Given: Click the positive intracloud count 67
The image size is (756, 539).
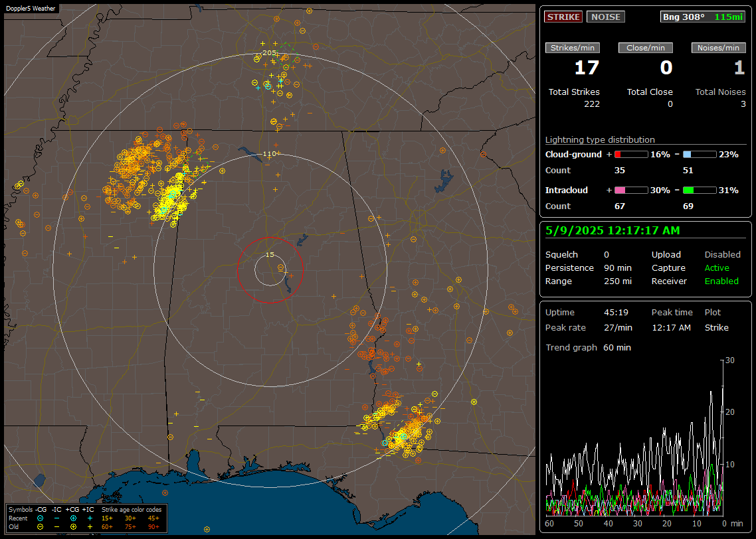Looking at the screenshot, I should [620, 206].
